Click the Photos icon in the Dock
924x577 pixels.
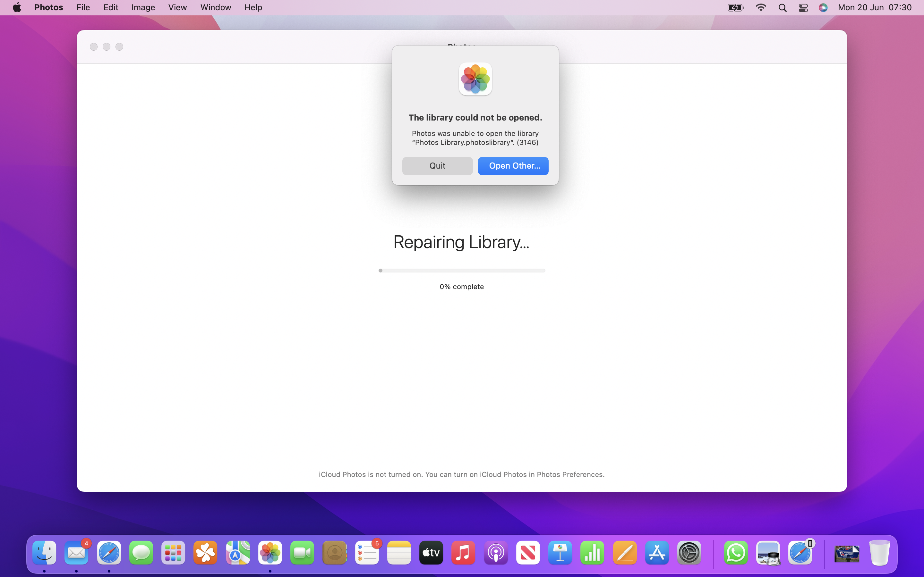270,553
